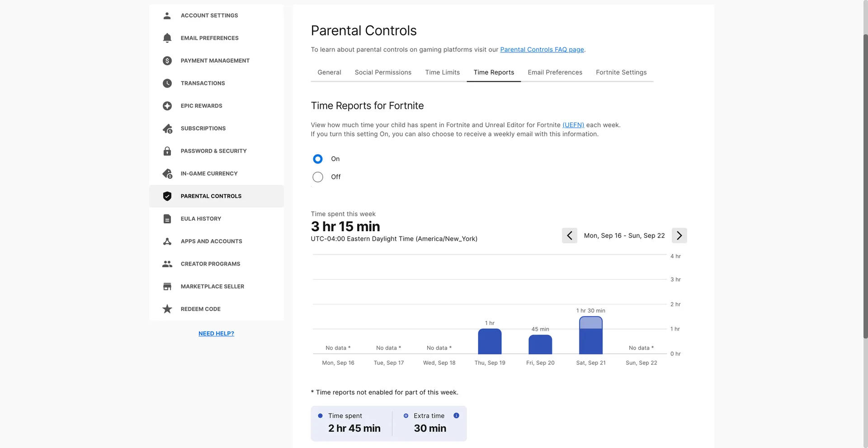
Task: Go to next week with right chevron
Action: click(x=679, y=236)
